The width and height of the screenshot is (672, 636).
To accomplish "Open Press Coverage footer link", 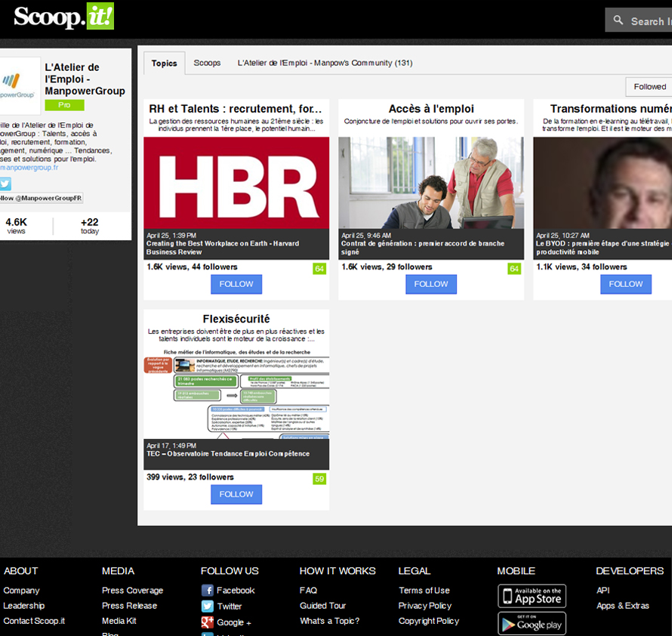I will click(x=132, y=591).
